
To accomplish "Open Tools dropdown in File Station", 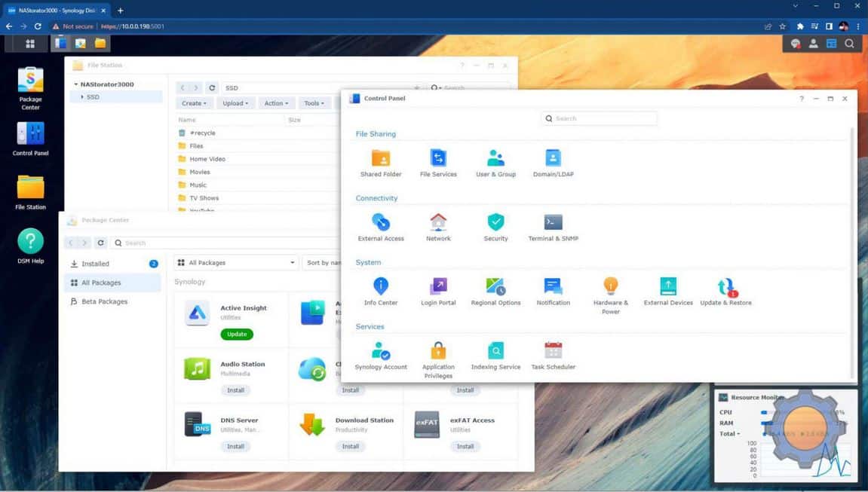I will click(x=314, y=103).
